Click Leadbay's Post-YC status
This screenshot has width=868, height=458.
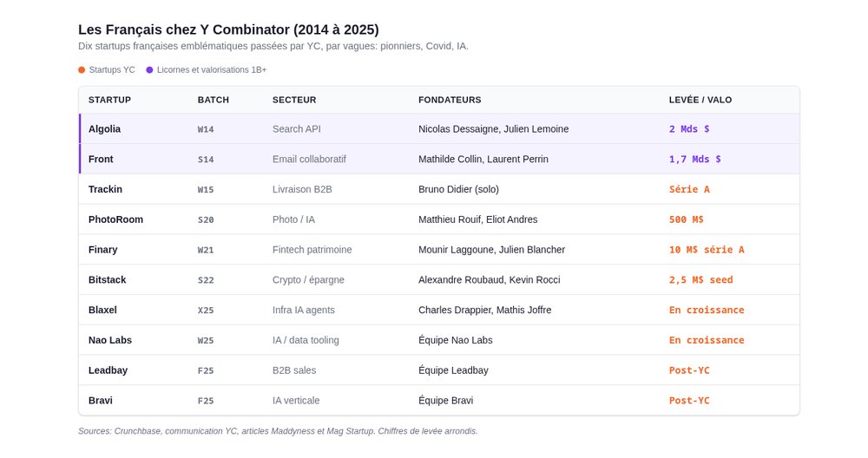(689, 370)
